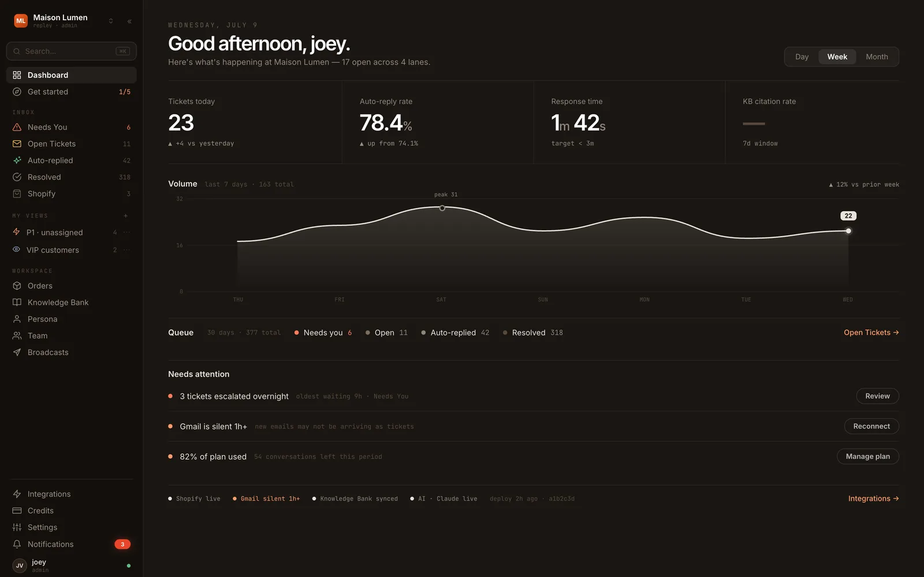
Task: Click the Resolved checkmark circle icon
Action: coord(17,177)
